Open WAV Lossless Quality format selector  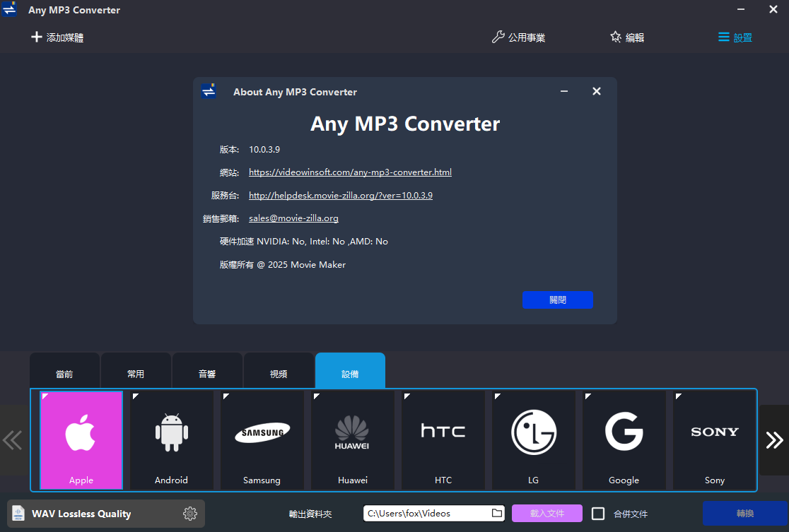click(x=92, y=514)
